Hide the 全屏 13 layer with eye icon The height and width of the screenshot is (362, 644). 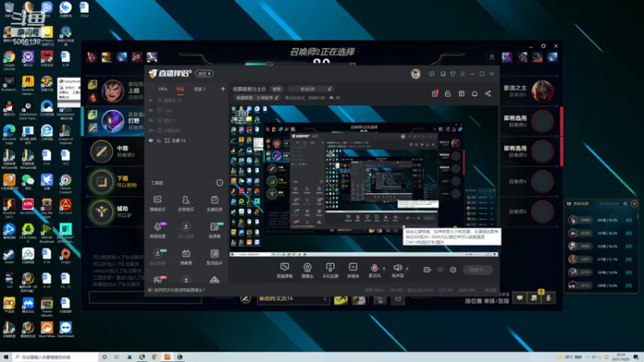151,140
